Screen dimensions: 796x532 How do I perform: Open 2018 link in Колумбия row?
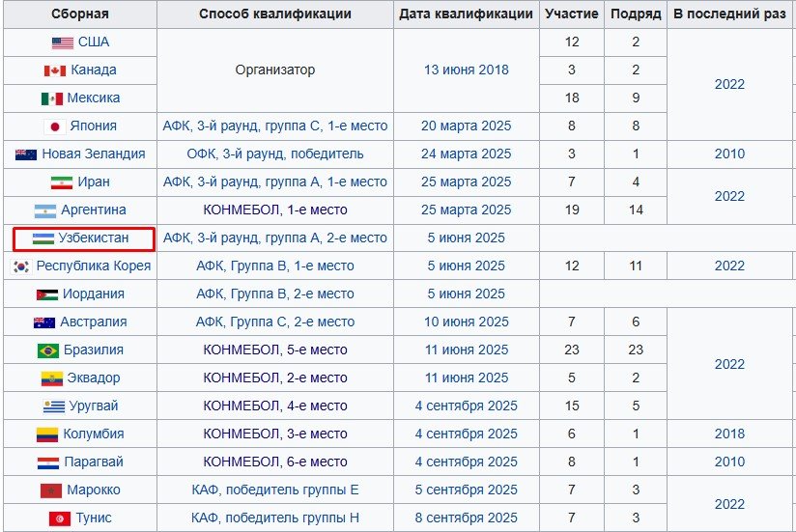(729, 434)
